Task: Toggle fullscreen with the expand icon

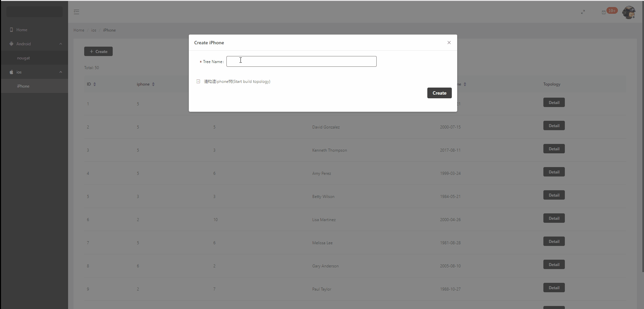Action: [x=583, y=12]
